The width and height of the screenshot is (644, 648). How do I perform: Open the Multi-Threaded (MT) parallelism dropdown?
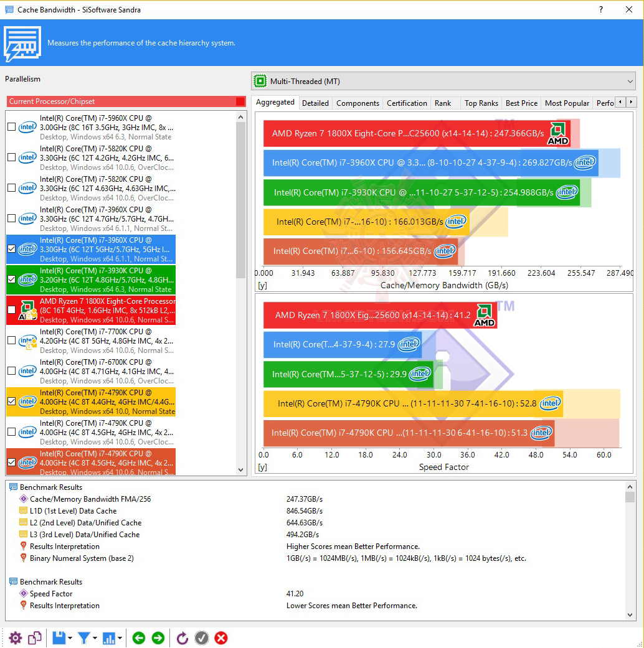pos(444,82)
